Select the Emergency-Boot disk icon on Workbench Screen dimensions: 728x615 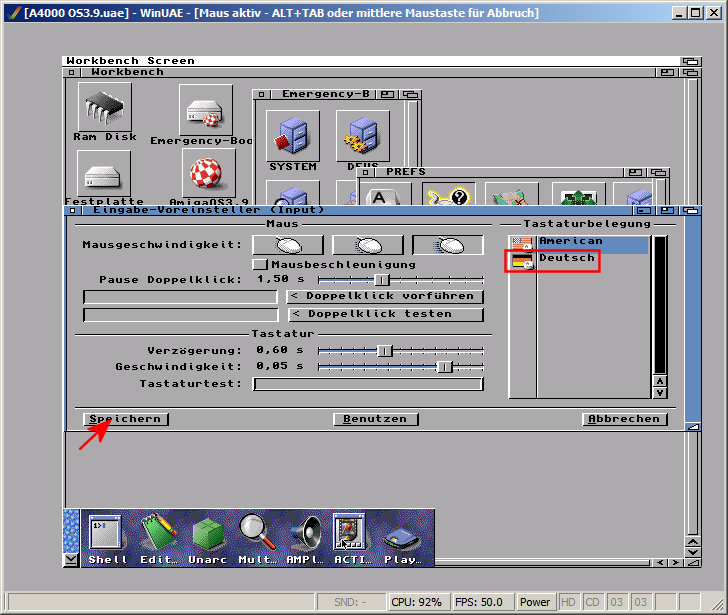tap(206, 110)
